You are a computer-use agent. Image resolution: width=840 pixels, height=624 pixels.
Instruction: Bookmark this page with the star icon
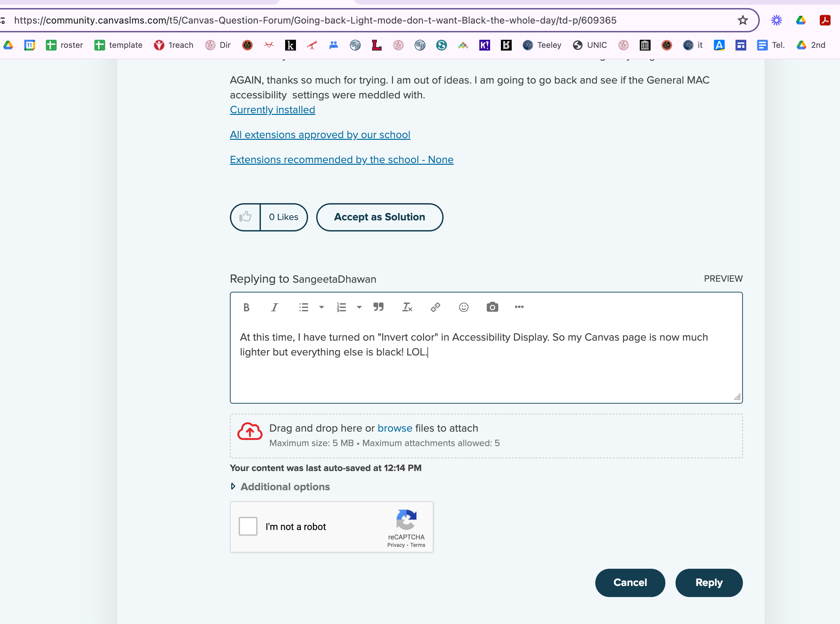(743, 20)
